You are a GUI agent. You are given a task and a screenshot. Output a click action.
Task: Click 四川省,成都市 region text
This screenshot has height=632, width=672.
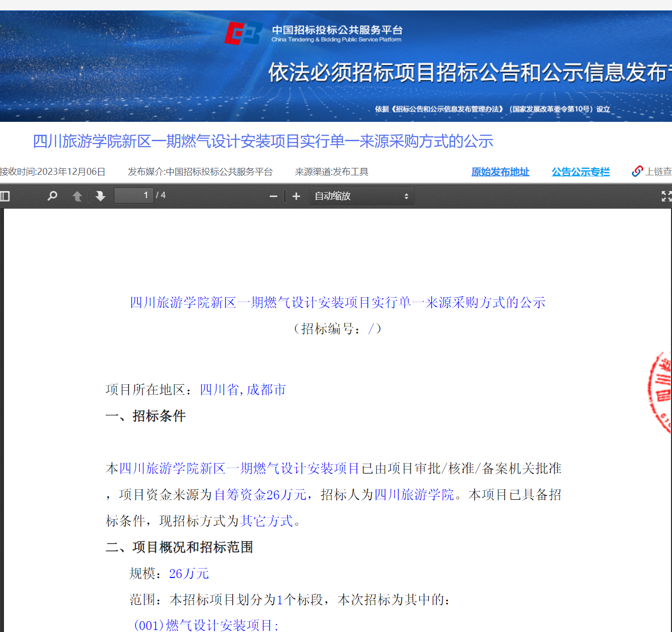pos(243,390)
